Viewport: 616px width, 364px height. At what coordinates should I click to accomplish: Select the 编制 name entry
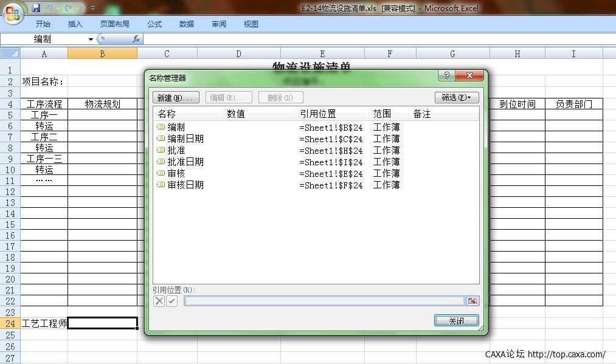[176, 127]
